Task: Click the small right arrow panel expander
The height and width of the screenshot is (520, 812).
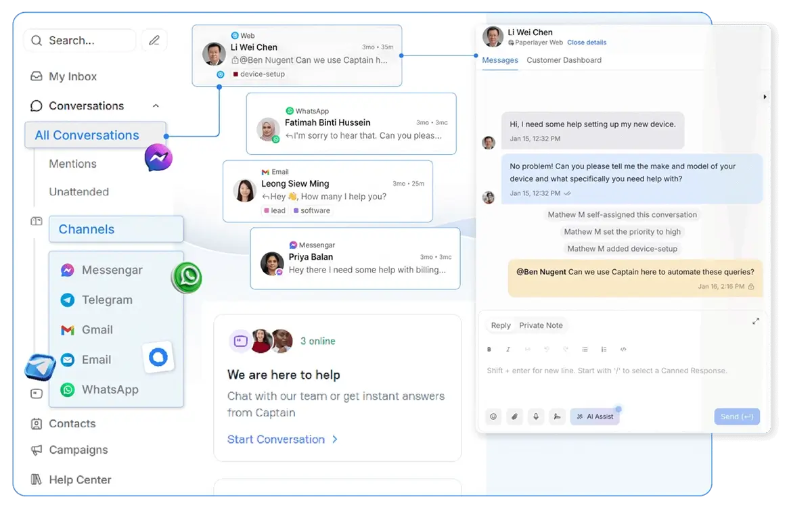Action: (x=765, y=97)
